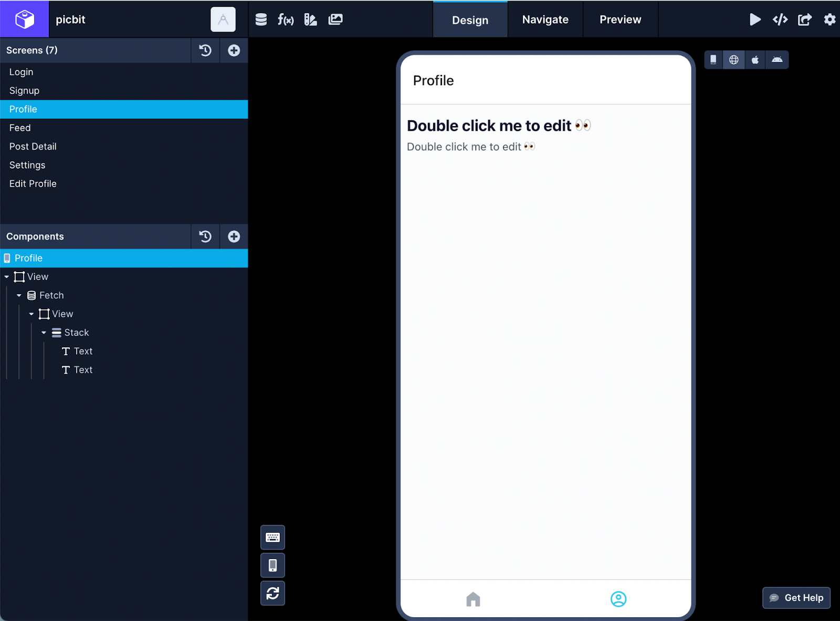
Task: Collapse the View node in Components tree
Action: (7, 276)
